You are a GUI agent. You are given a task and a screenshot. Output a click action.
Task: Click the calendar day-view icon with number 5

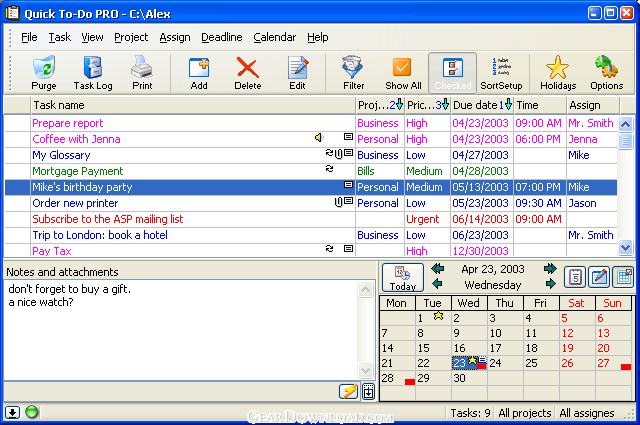575,277
